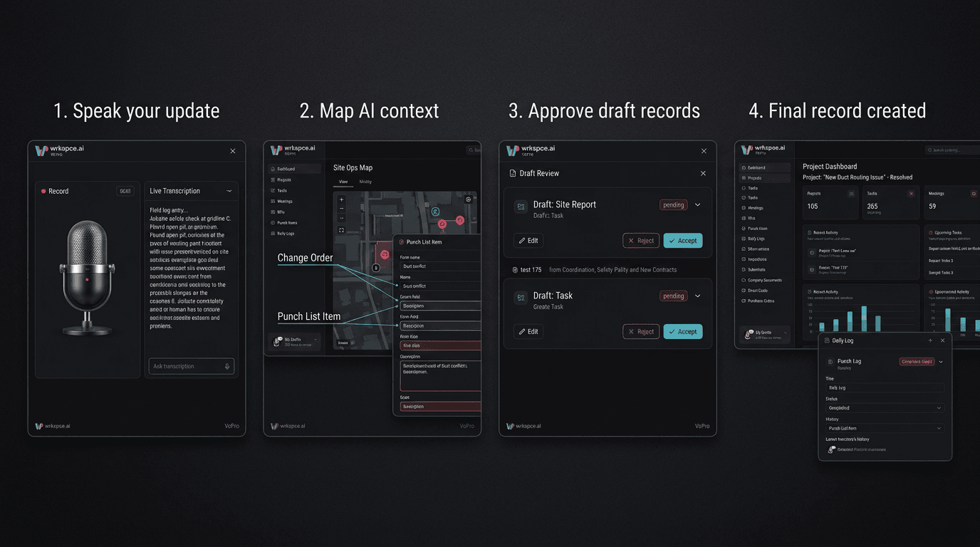This screenshot has height=547, width=980.
Task: Zoom in the map with the plus icon
Action: click(x=341, y=199)
